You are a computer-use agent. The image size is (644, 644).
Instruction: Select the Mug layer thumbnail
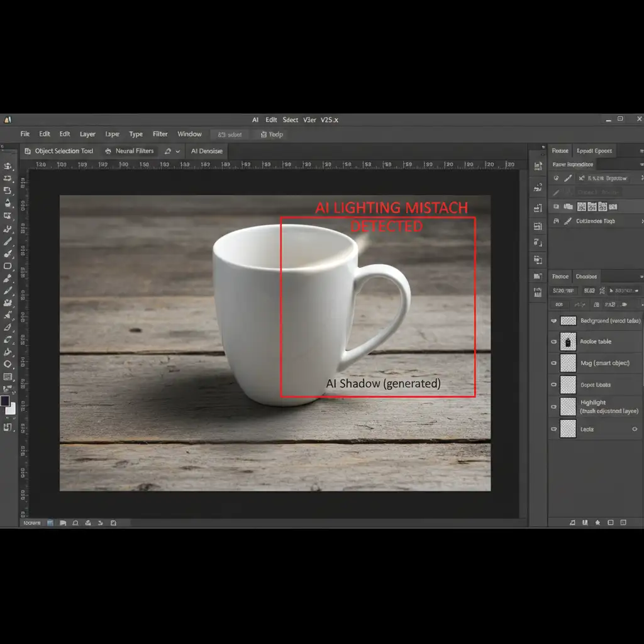click(569, 363)
